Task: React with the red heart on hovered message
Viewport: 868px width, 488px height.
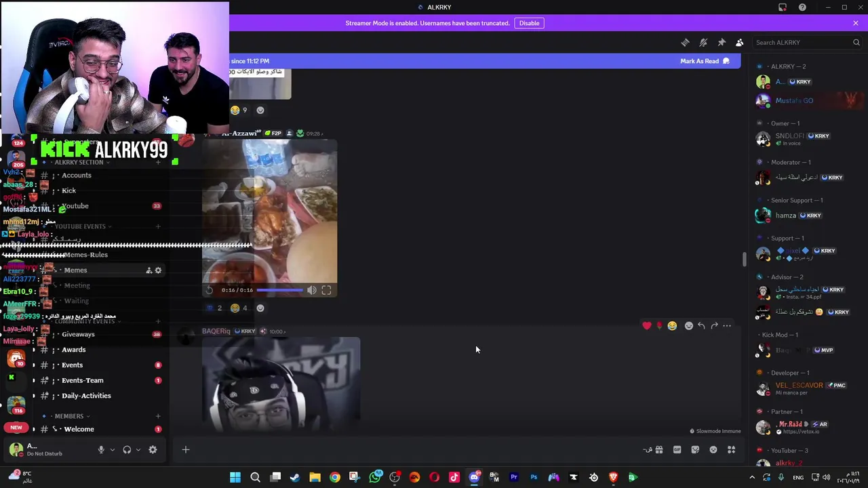Action: (647, 326)
